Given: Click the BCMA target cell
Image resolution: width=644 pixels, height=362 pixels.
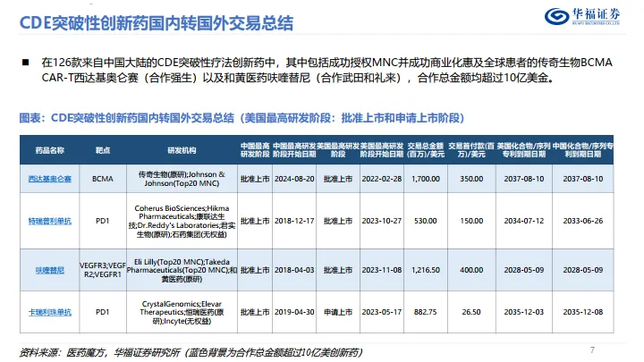Looking at the screenshot, I should (103, 179).
